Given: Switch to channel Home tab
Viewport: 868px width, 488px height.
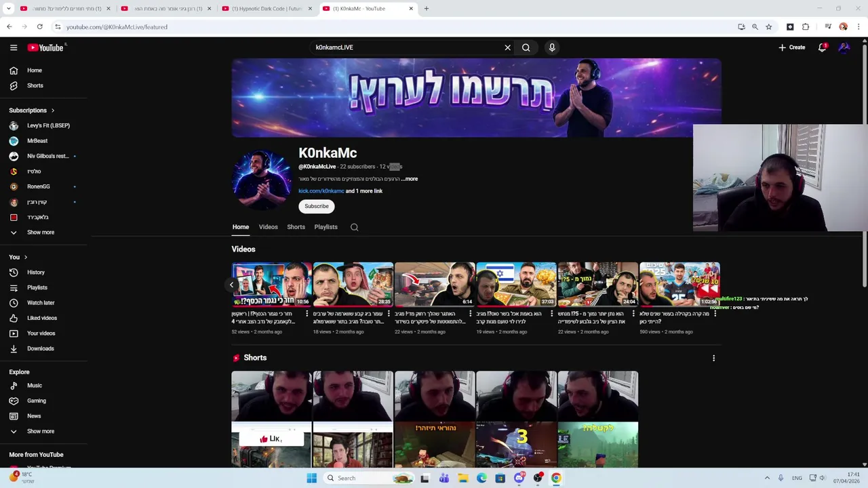Looking at the screenshot, I should 240,227.
